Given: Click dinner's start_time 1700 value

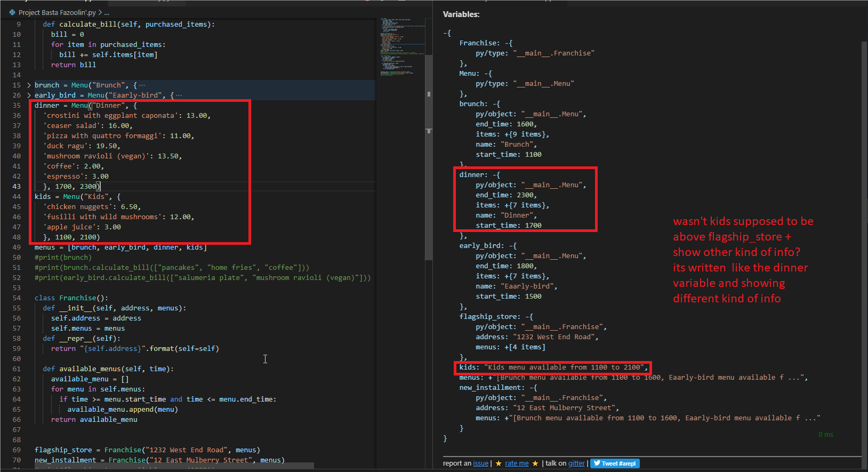Looking at the screenshot, I should [x=533, y=226].
